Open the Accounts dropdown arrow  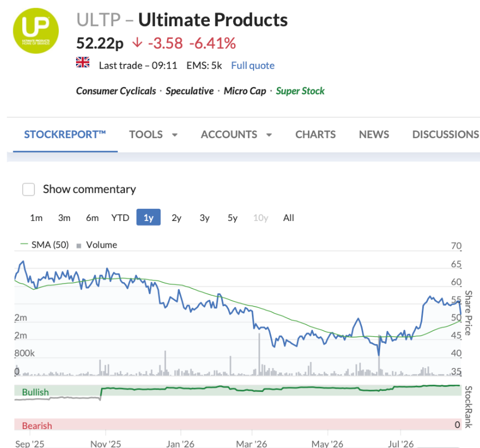click(x=269, y=135)
